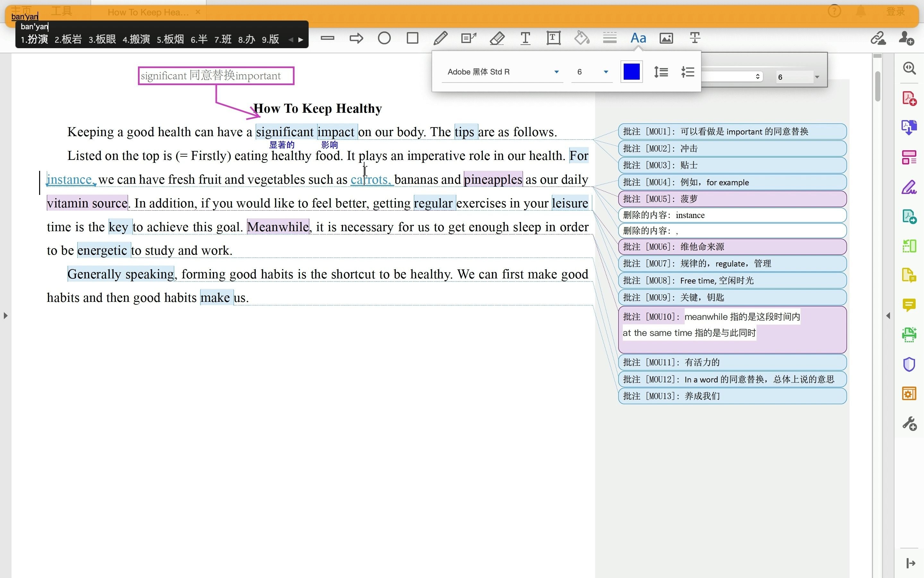Screen dimensions: 924x578
Task: Click the share link icon
Action: [878, 38]
